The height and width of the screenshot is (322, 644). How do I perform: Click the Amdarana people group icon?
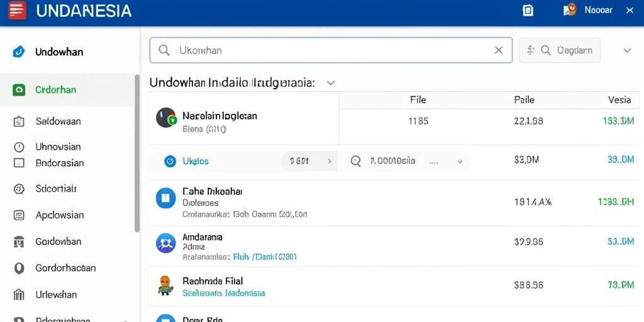[166, 242]
